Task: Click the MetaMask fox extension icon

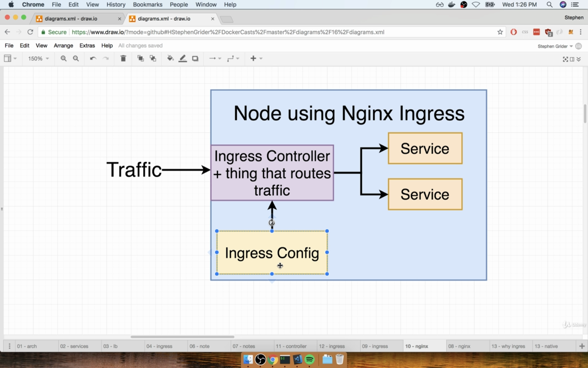Action: pos(571,32)
